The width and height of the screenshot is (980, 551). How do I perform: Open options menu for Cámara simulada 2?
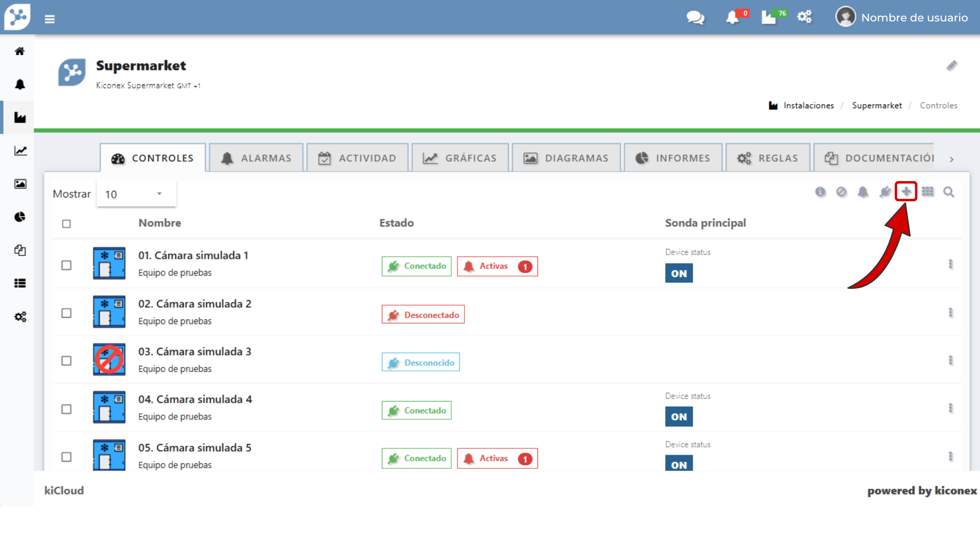[x=950, y=313]
